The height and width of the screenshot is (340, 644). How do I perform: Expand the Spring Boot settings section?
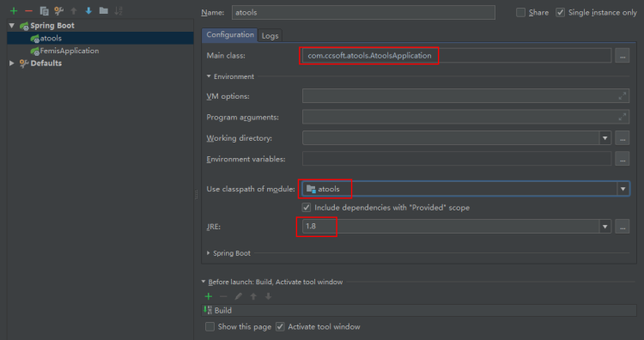coord(209,253)
